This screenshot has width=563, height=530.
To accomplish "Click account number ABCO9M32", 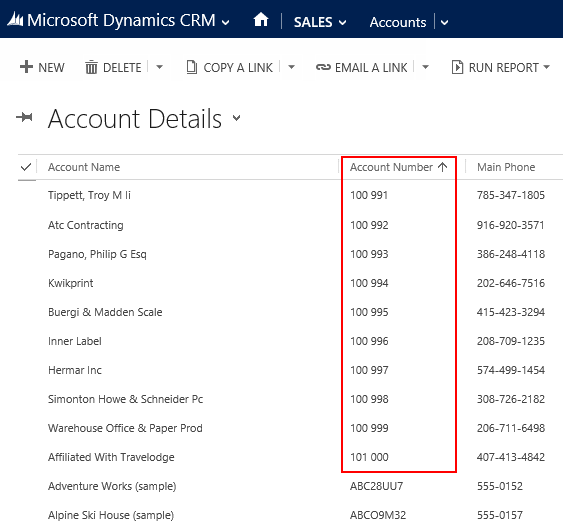I will coord(378,515).
